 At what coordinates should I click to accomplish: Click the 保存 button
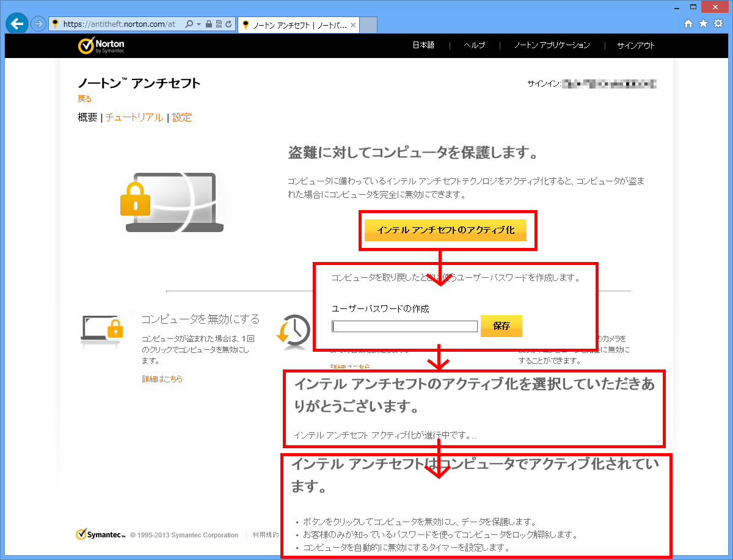(x=501, y=326)
